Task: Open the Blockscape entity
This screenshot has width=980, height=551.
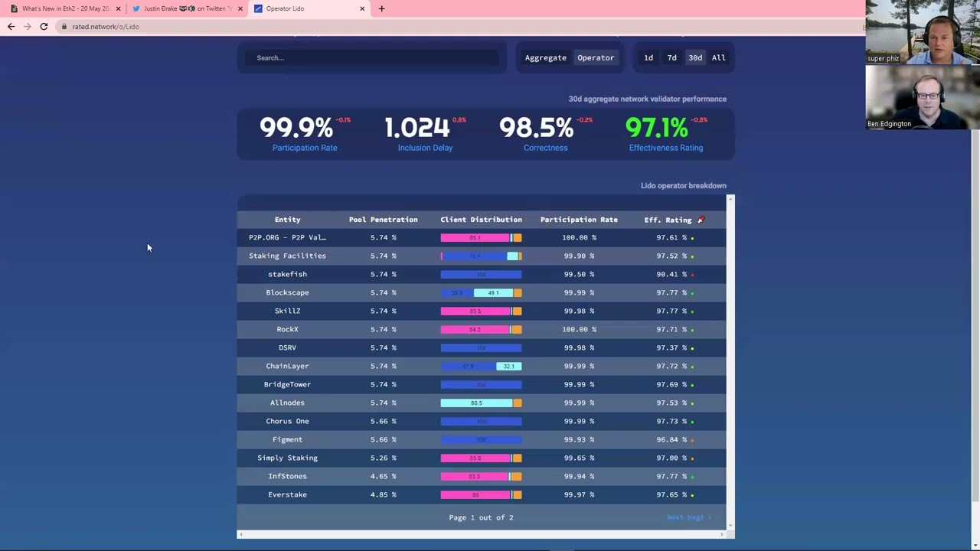Action: click(287, 292)
